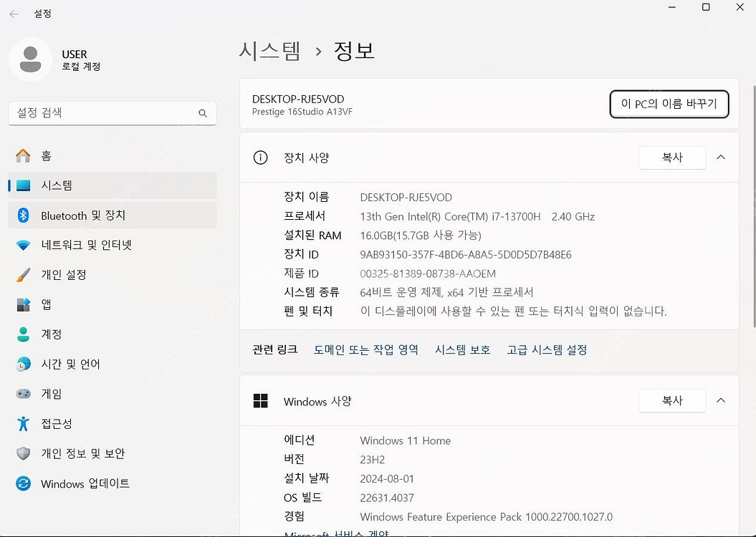The width and height of the screenshot is (756, 537).
Task: Click the Windows 사양 logo icon
Action: click(x=260, y=401)
